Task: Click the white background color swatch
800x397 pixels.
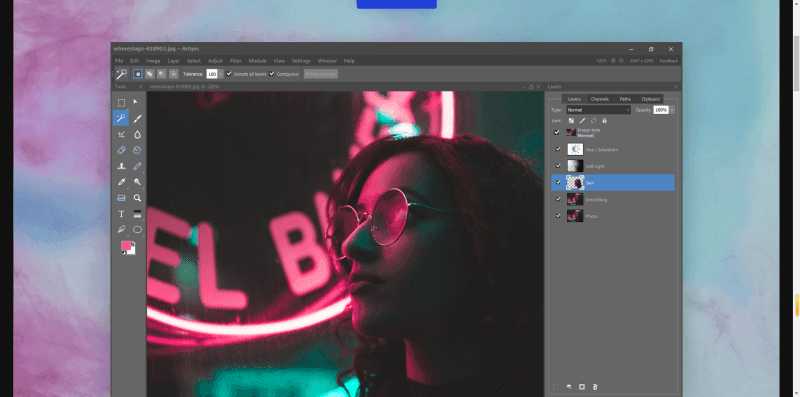Action: tap(133, 252)
